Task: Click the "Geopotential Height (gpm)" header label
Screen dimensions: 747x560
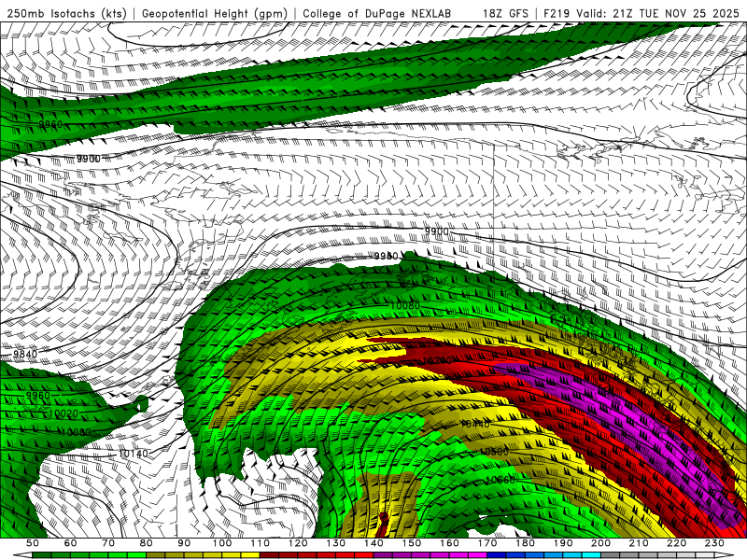Action: (x=215, y=13)
